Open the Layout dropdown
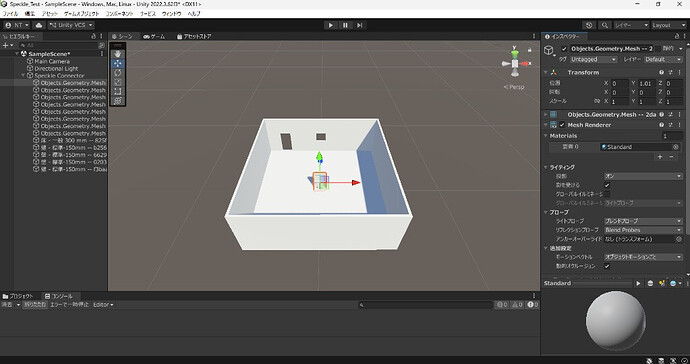This screenshot has height=364, width=690. pyautogui.click(x=668, y=25)
